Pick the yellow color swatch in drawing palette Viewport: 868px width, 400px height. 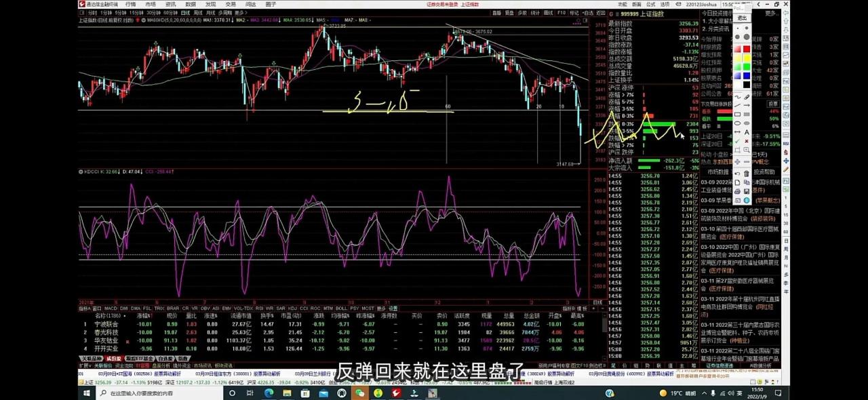coord(746,58)
